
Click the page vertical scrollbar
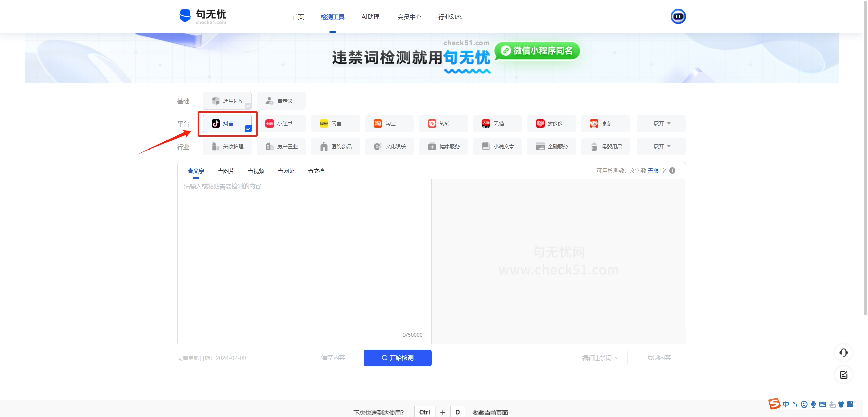pos(865,158)
